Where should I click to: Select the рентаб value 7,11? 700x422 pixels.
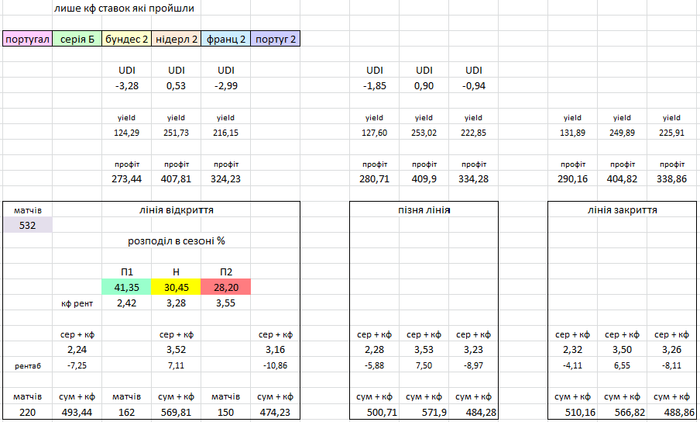click(x=176, y=365)
